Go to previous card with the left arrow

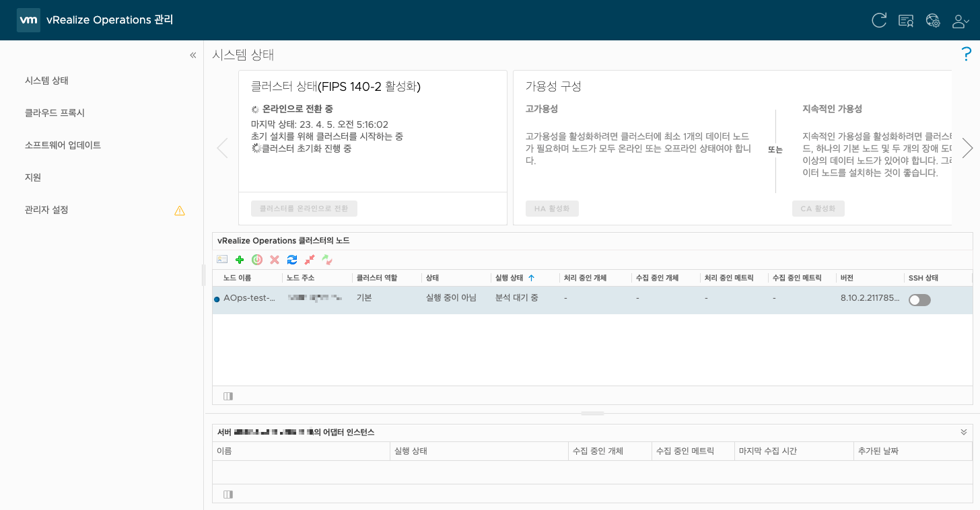coord(222,148)
